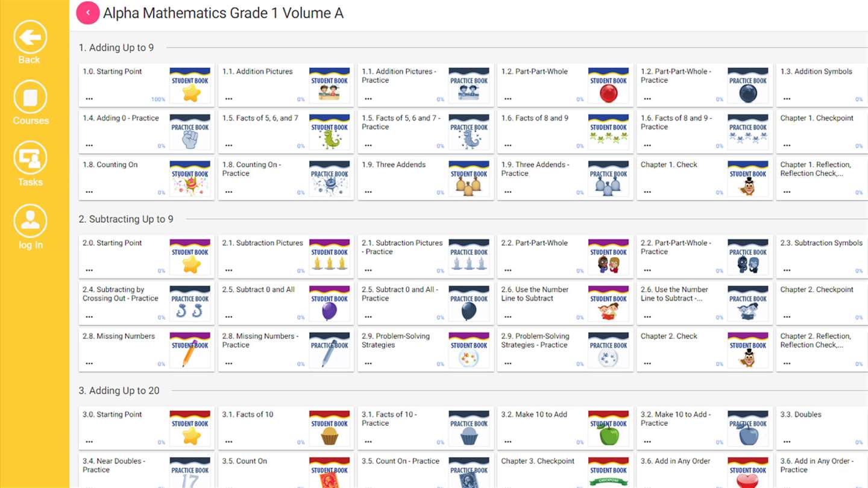
Task: Open the 3.4 Near Doubles - Practice thumbnail
Action: (x=190, y=472)
